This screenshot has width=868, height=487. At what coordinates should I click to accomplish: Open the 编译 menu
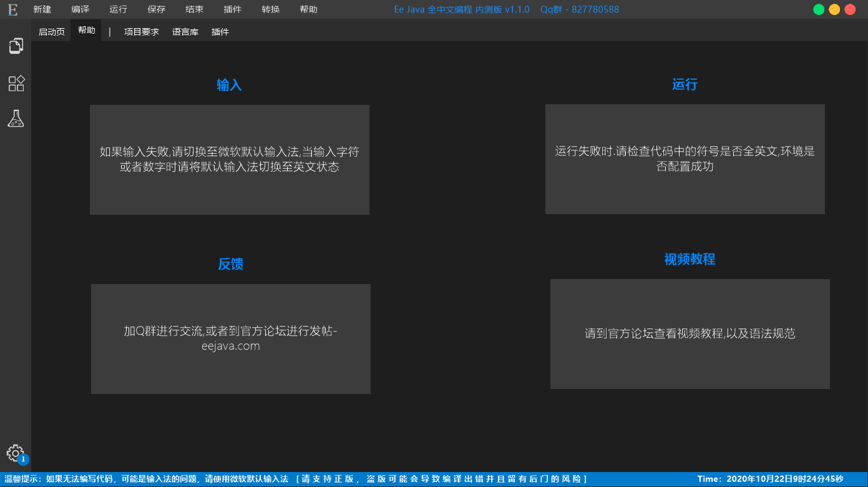(80, 9)
